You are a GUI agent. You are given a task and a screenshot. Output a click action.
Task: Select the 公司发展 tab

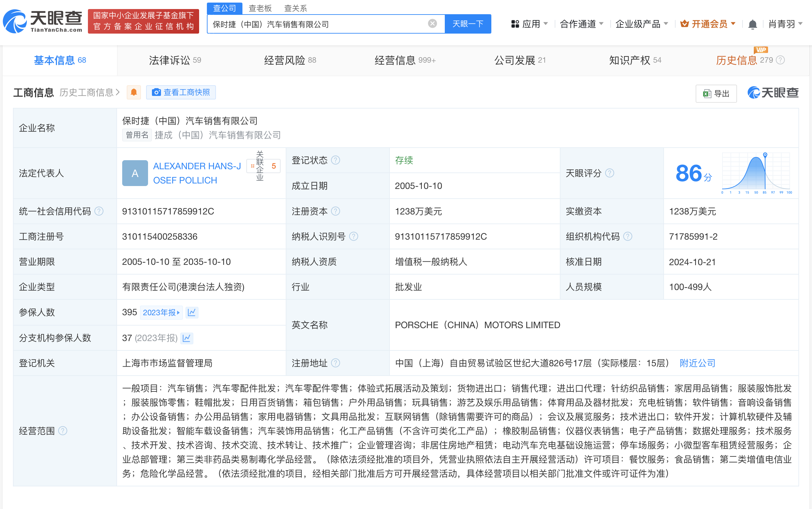pos(520,60)
